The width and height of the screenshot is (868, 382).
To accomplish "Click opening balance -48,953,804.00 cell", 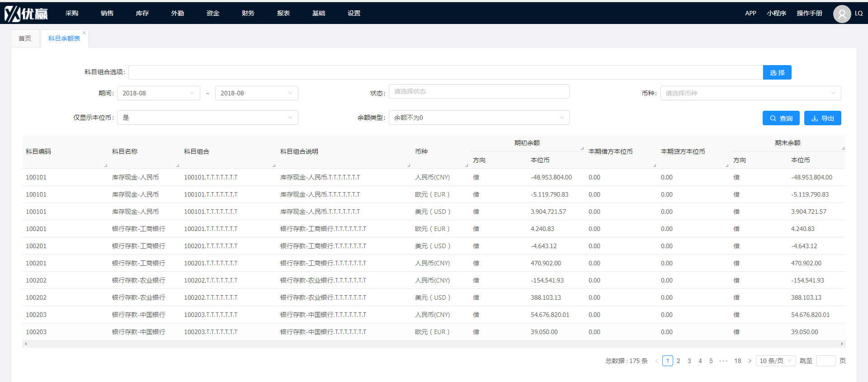I will 552,177.
